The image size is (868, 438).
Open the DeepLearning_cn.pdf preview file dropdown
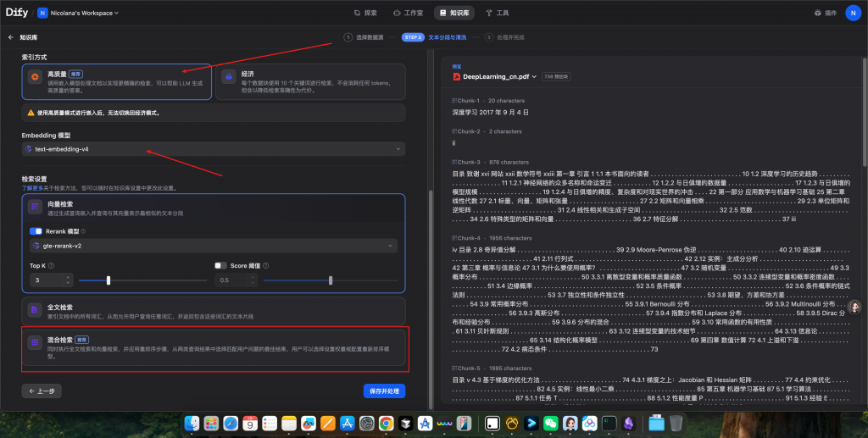tap(496, 76)
